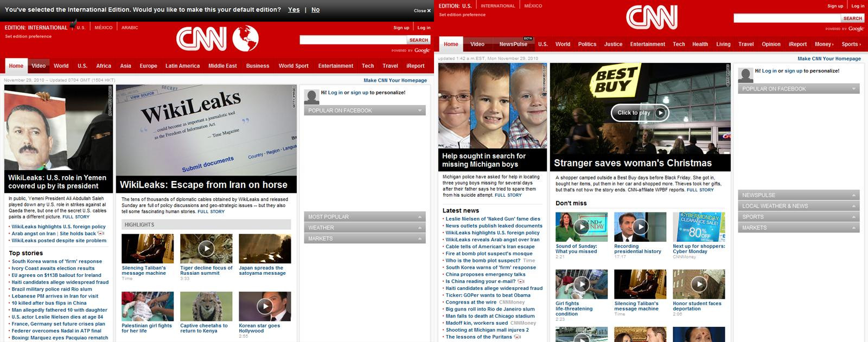
Task: Expand Most Popular panel
Action: pyautogui.click(x=365, y=217)
